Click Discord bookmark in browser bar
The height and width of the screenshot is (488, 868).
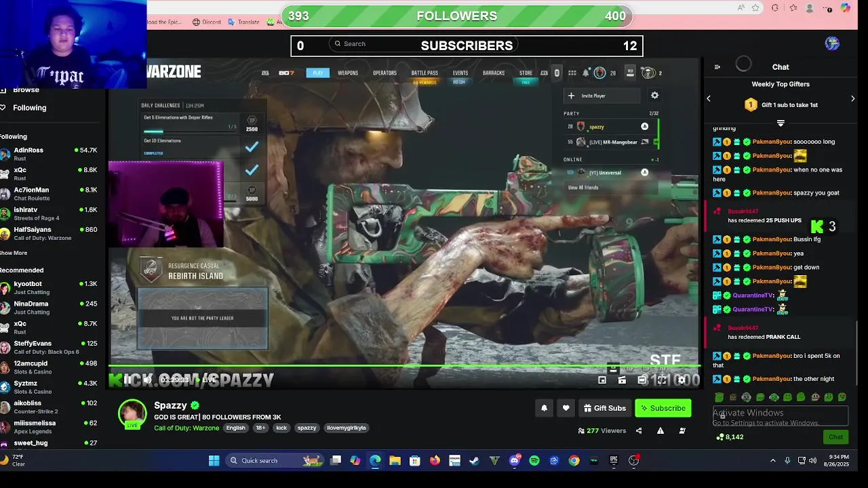click(x=207, y=22)
